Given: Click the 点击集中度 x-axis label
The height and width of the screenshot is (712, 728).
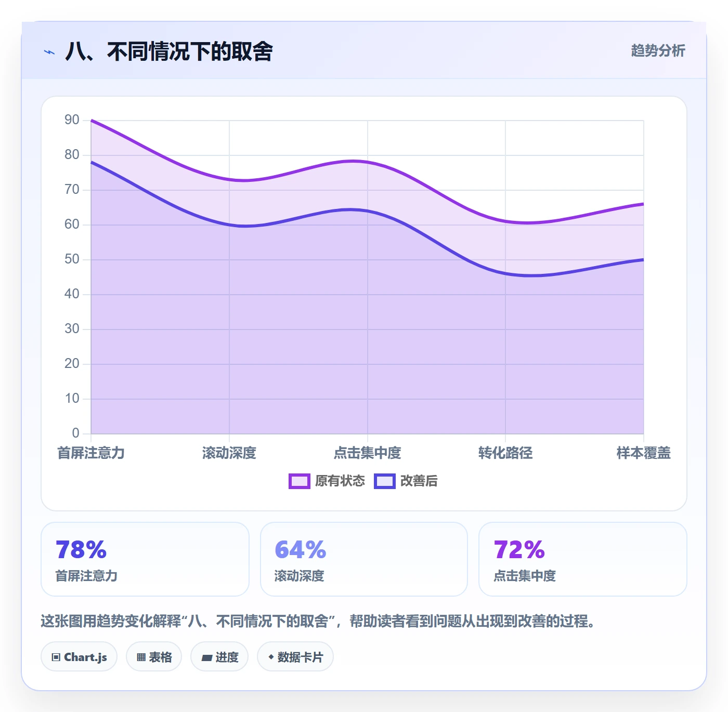Looking at the screenshot, I should tap(368, 453).
